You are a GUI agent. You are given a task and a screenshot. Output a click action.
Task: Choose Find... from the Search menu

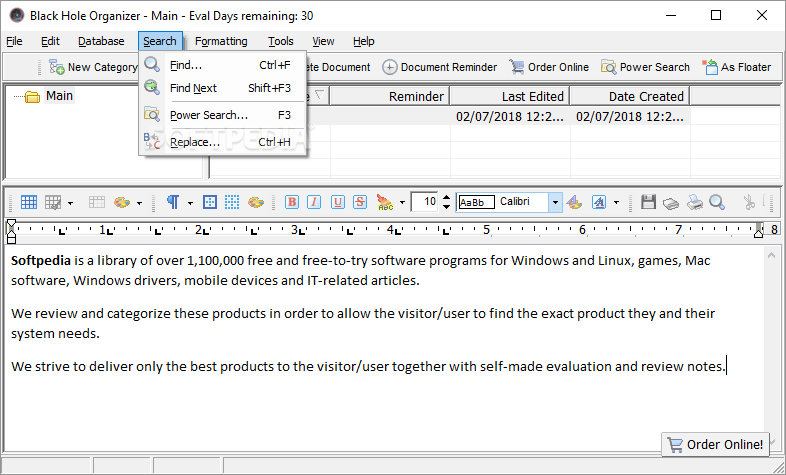[223, 65]
